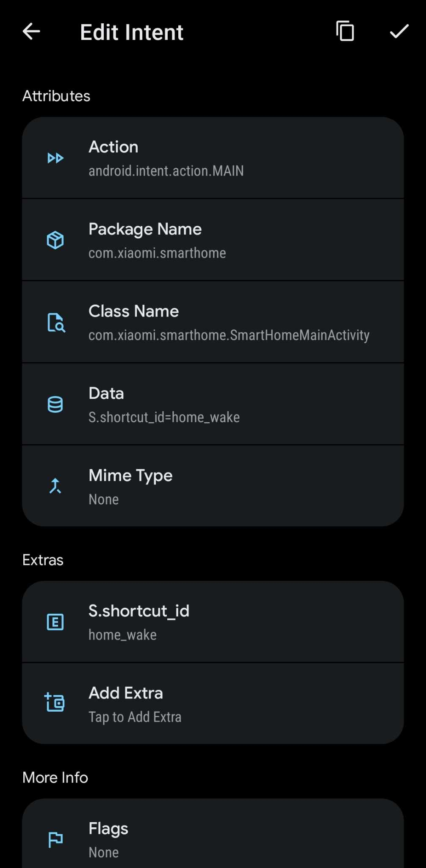The height and width of the screenshot is (868, 426).
Task: Confirm edits with the checkmark icon
Action: pos(399,31)
